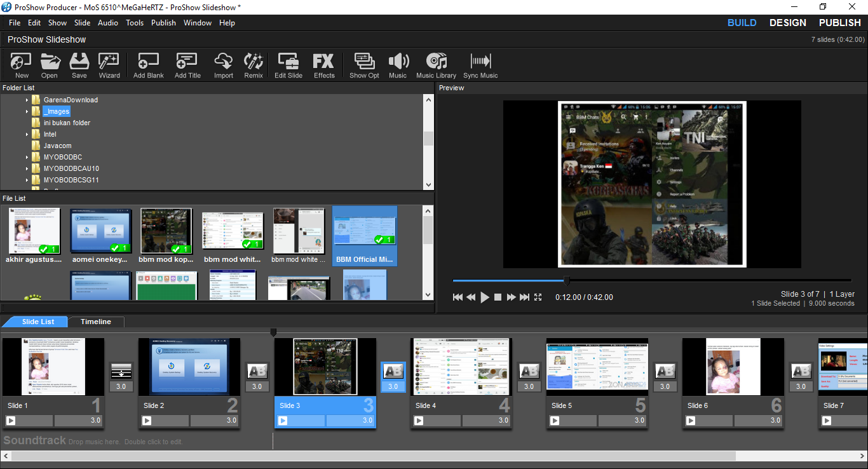Expand the MYOBODBC folder
This screenshot has width=868, height=469.
(27, 157)
